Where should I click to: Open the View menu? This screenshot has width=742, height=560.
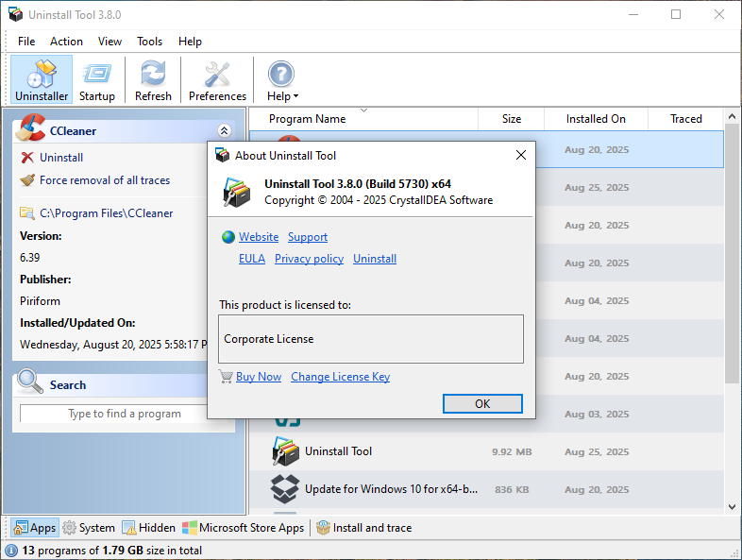pyautogui.click(x=110, y=42)
